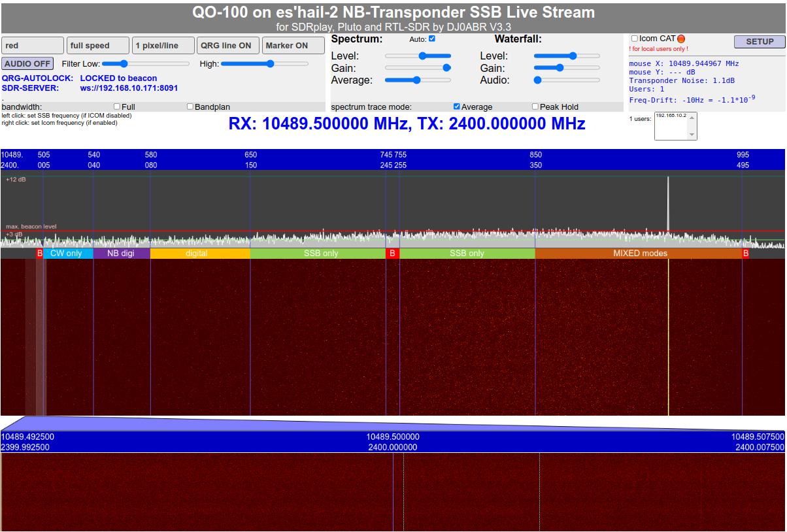Toggle the spectrum Auto checkbox

431,39
